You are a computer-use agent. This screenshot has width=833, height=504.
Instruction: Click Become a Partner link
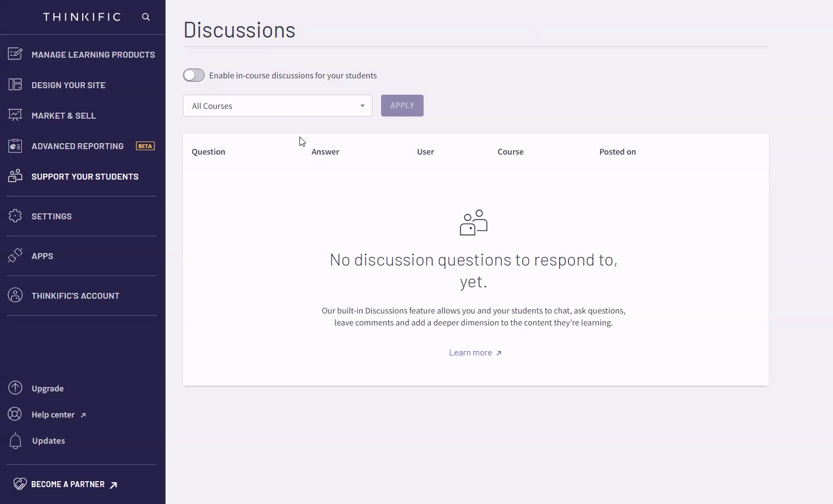pyautogui.click(x=68, y=484)
